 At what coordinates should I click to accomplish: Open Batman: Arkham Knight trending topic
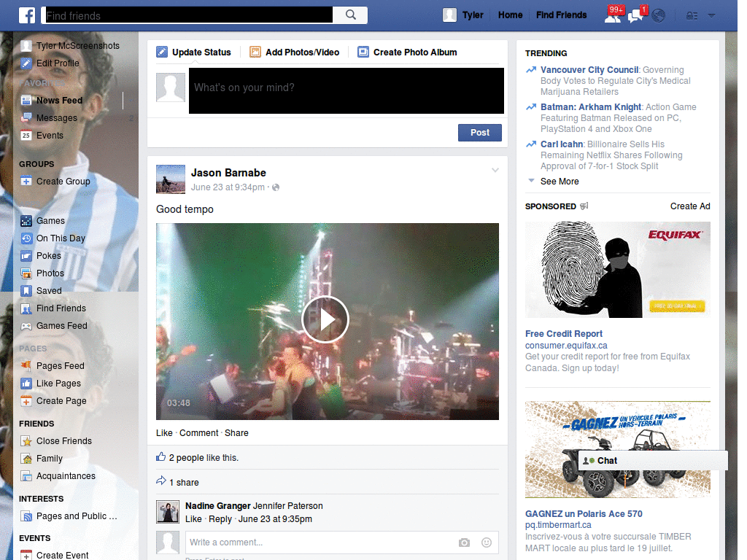pyautogui.click(x=591, y=107)
